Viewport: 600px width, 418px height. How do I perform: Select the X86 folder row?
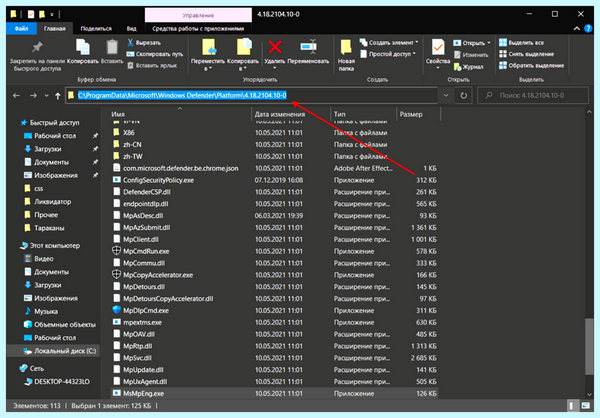point(275,133)
